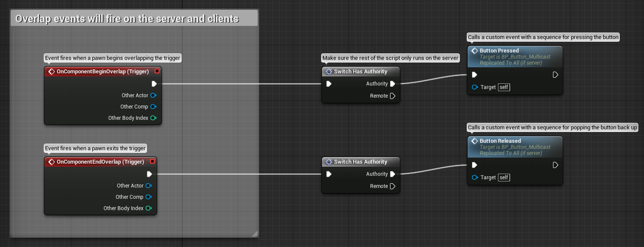
Task: Click the Remote exec pin on upper Switch node
Action: 393,96
